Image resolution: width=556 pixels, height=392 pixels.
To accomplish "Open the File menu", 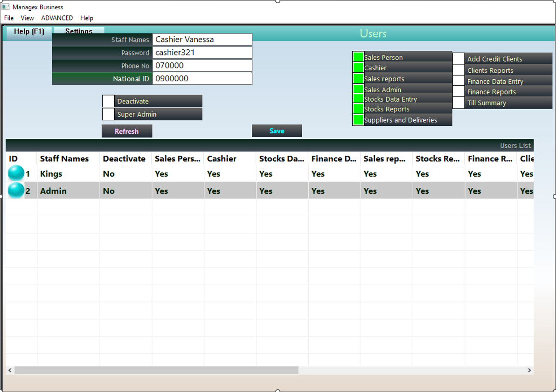I will point(9,18).
